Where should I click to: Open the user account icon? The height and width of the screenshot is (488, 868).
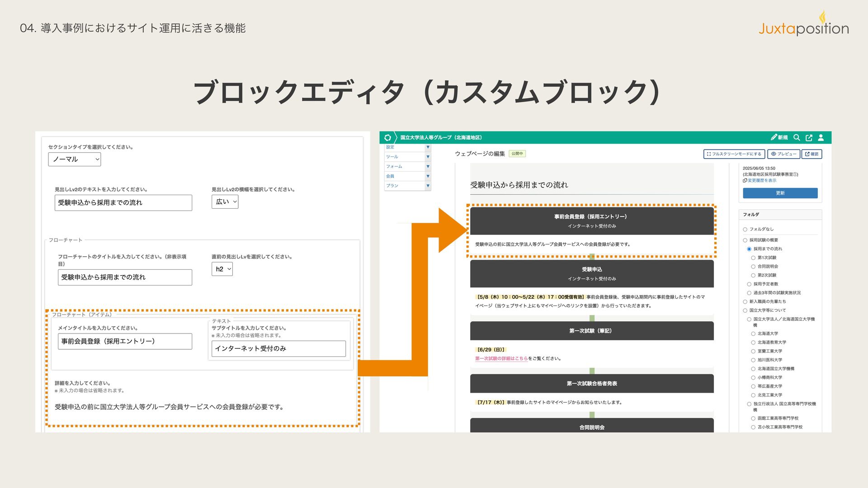[821, 137]
